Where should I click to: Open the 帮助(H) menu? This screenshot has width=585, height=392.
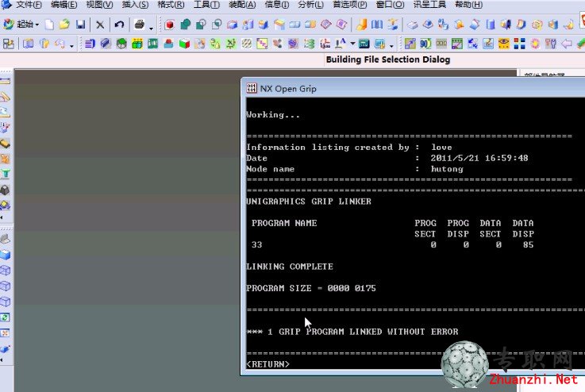pos(468,5)
